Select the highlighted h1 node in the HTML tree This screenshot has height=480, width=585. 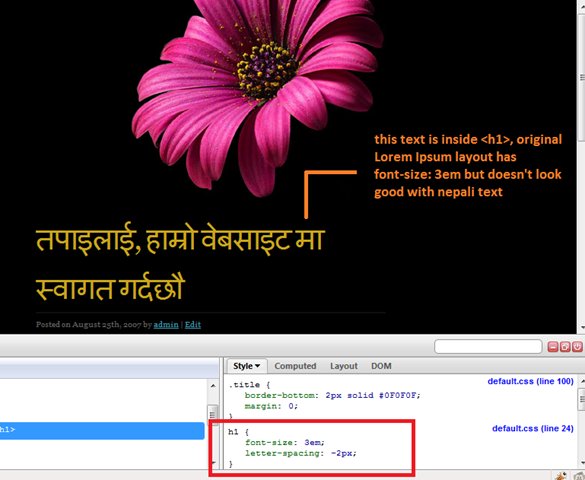pyautogui.click(x=102, y=430)
